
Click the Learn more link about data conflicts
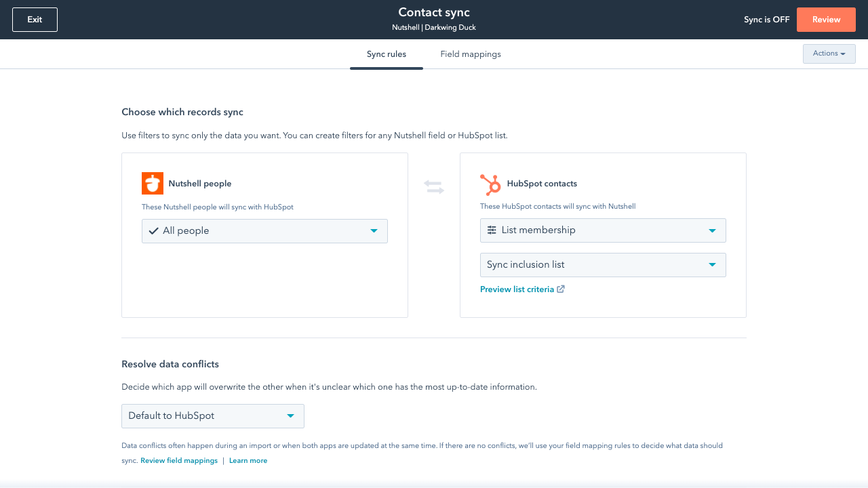tap(248, 460)
